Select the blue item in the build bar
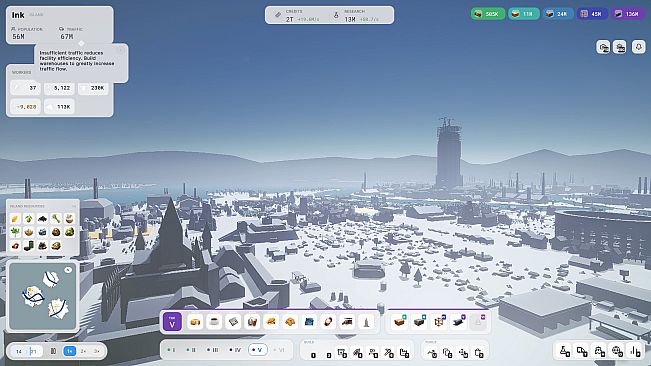The height and width of the screenshot is (366, 651). 309,322
